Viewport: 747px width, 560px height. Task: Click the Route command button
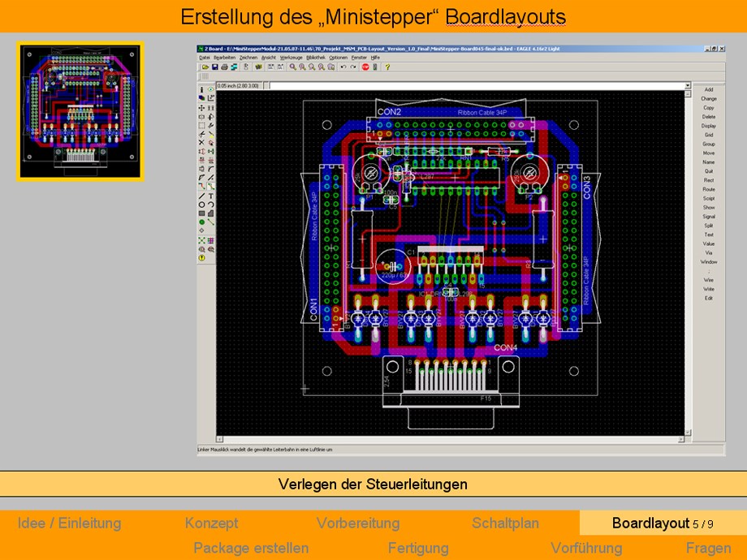[x=709, y=189]
